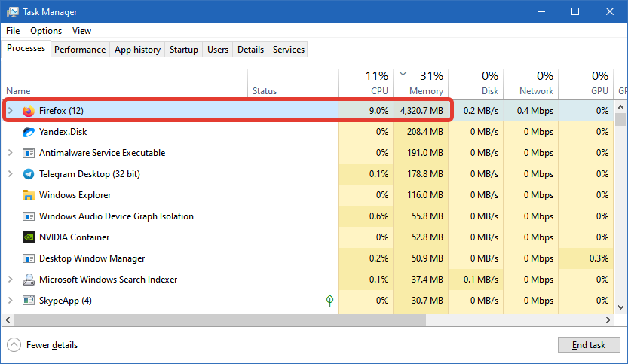Open the Options menu

pyautogui.click(x=46, y=31)
